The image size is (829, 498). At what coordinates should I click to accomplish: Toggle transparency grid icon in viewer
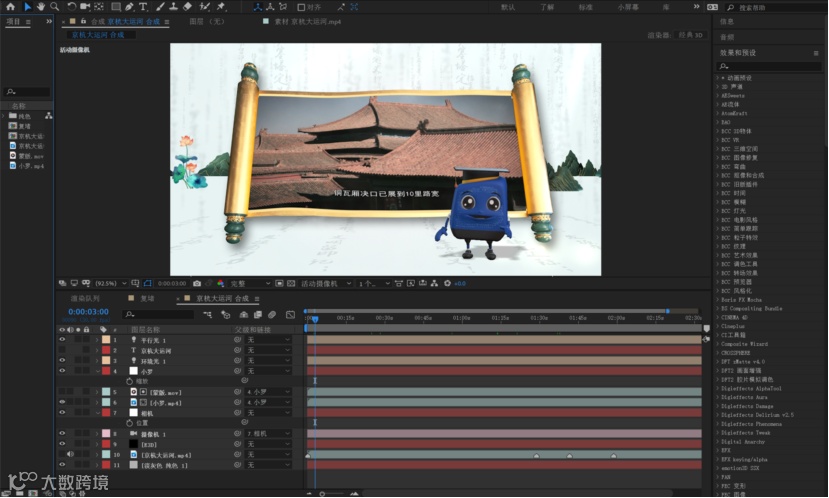coord(291,283)
